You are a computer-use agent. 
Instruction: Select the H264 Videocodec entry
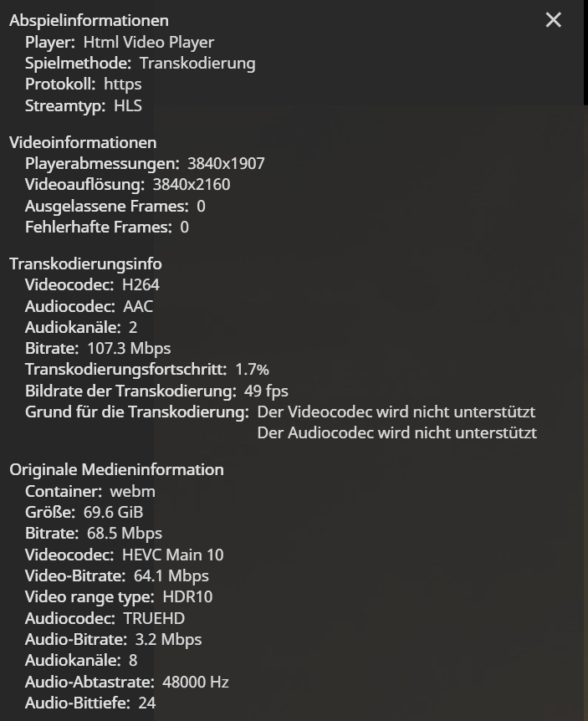tap(141, 284)
